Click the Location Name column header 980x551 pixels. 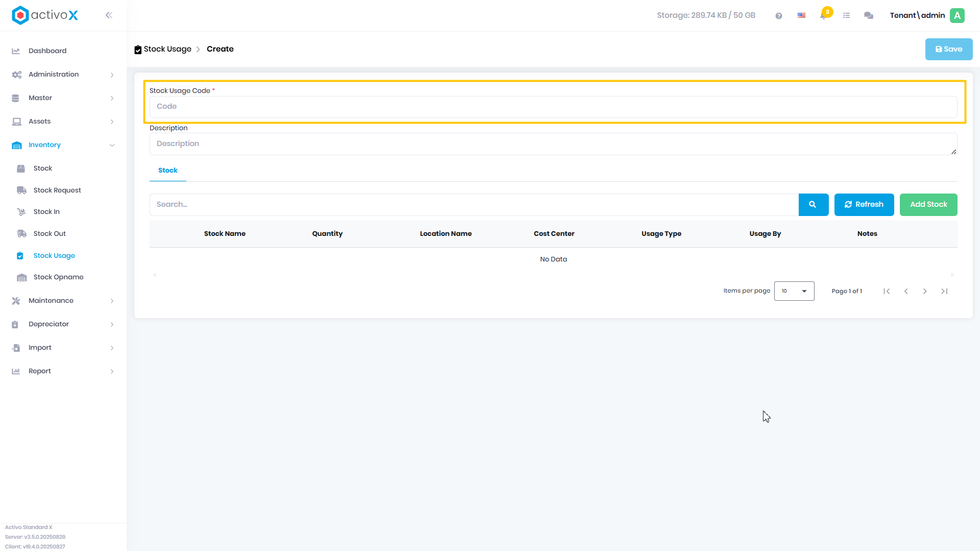[x=446, y=234]
